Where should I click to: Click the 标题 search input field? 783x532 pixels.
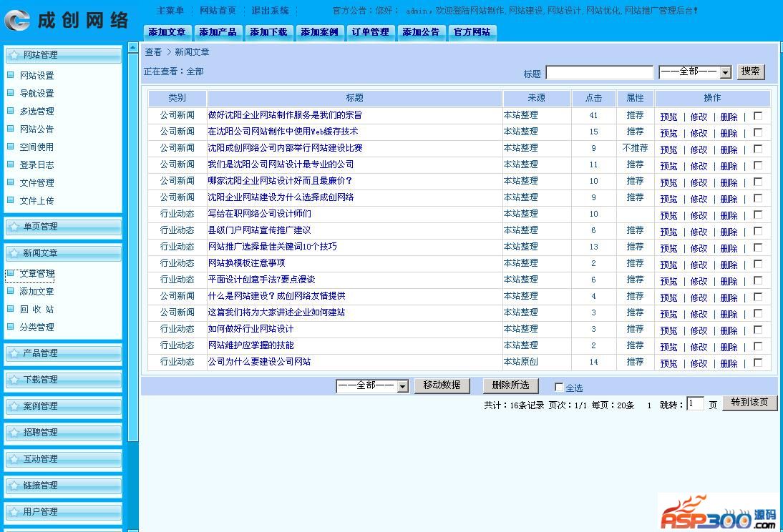point(600,73)
